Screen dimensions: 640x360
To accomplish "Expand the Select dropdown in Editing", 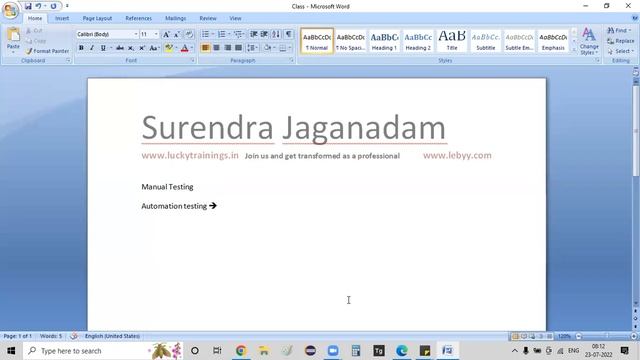I will (620, 51).
